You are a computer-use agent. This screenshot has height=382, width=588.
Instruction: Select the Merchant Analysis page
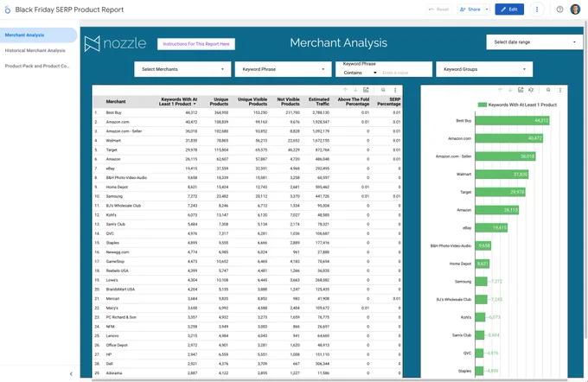point(38,35)
